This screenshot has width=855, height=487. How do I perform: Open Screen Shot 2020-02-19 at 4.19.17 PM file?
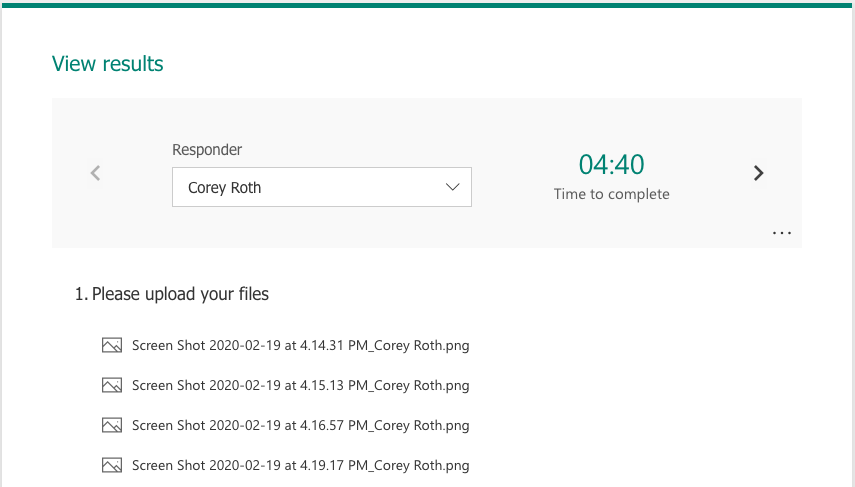click(x=300, y=465)
